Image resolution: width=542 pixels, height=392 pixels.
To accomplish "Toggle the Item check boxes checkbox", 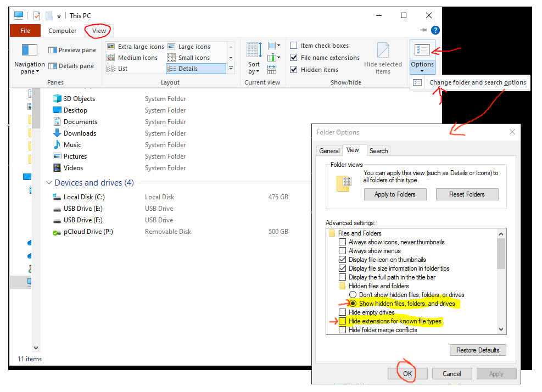I will coord(294,46).
